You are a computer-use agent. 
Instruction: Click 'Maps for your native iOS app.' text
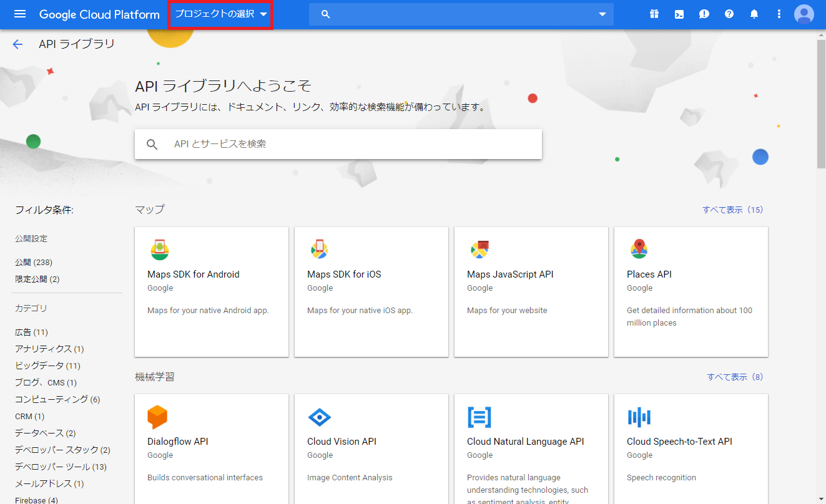click(x=360, y=311)
